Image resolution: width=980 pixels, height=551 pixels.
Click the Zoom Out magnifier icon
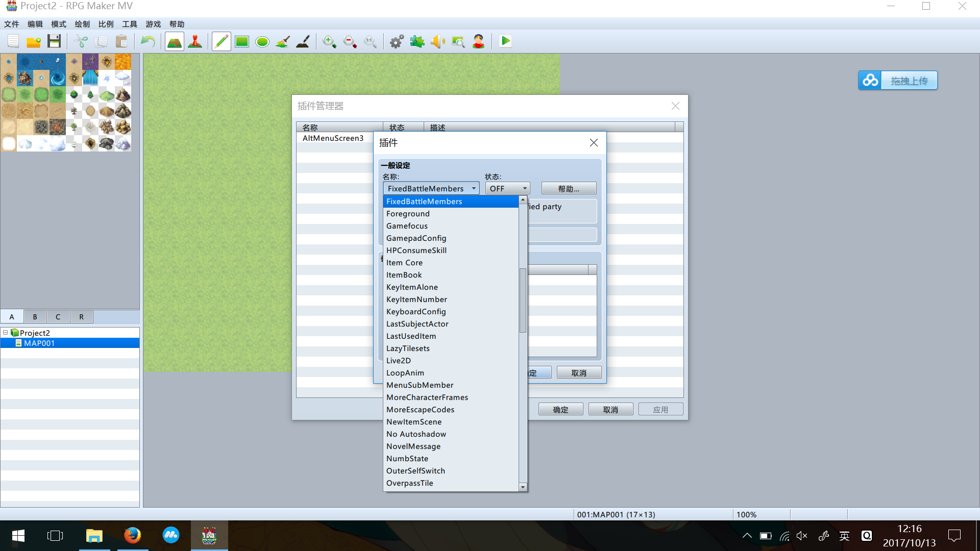tap(350, 41)
